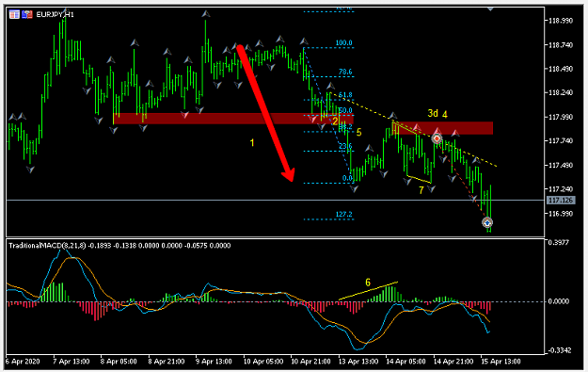Select the red sell signal marker near 117.740
This screenshot has width=588, height=372.
click(437, 138)
